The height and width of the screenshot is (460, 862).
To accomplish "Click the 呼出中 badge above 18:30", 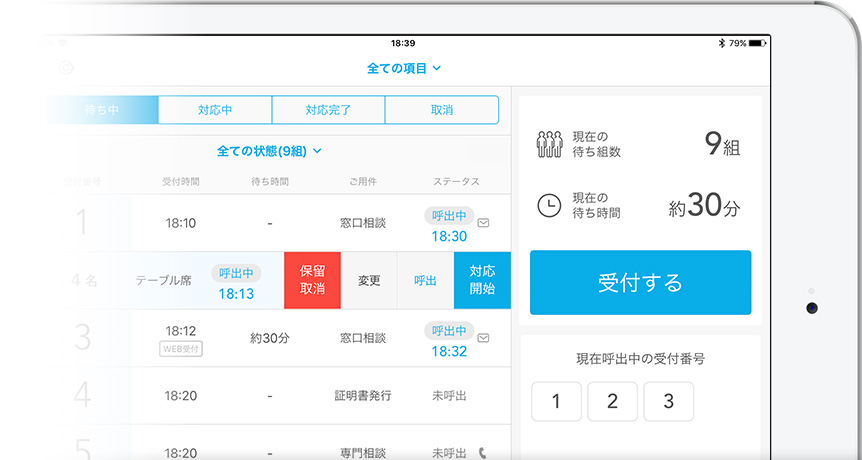I will click(x=449, y=216).
